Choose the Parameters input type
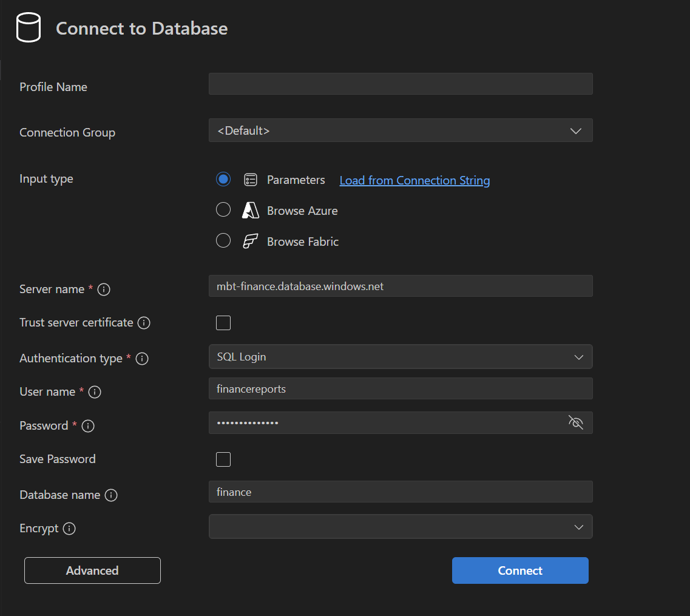 pos(223,179)
